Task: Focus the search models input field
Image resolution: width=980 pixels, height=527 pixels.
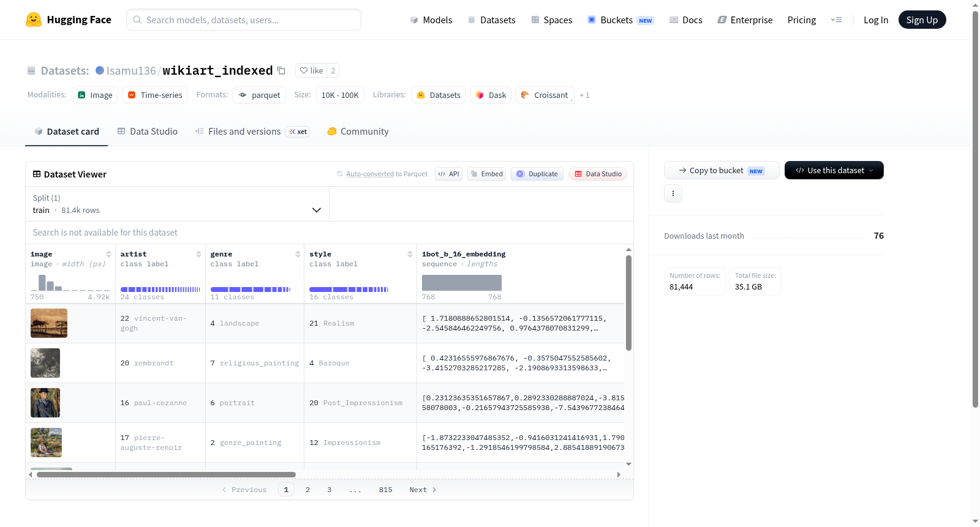Action: (244, 20)
